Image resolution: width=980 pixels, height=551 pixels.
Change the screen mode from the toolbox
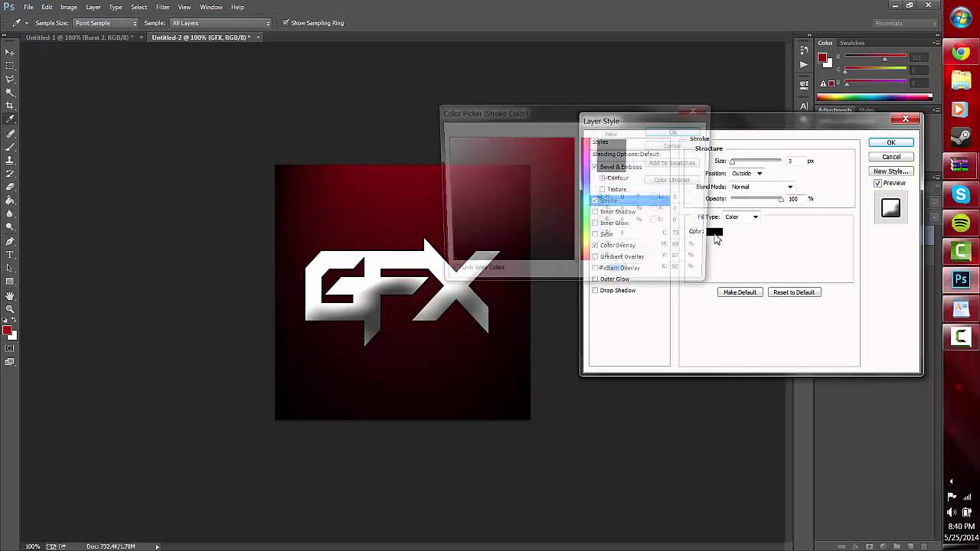10,361
